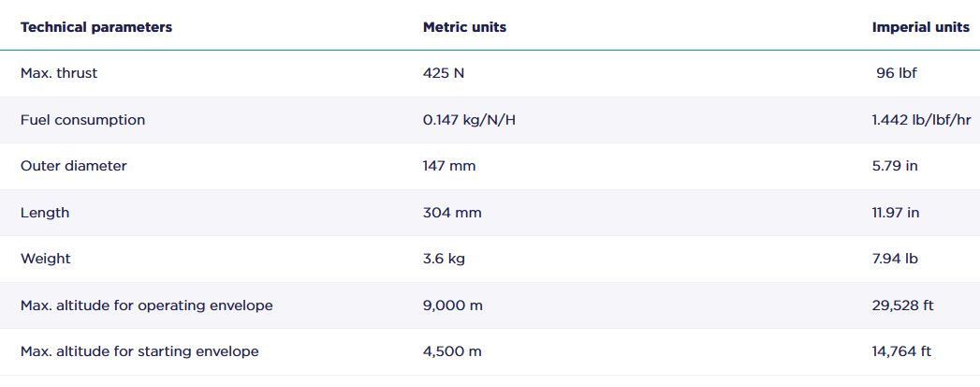Click the 3.6 kg weight value
The width and height of the screenshot is (980, 387).
tap(444, 259)
